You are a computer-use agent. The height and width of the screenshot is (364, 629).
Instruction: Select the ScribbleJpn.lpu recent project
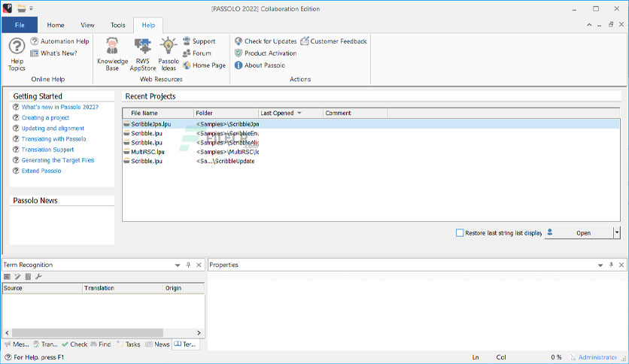tap(371, 124)
